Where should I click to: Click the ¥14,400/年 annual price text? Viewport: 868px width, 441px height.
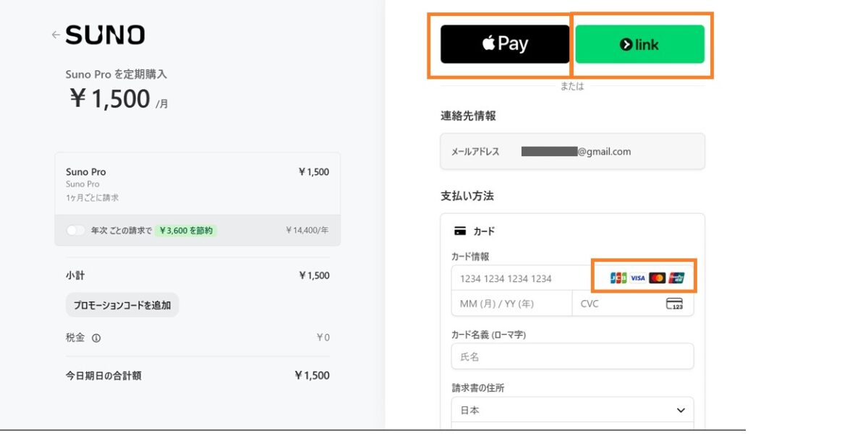307,231
